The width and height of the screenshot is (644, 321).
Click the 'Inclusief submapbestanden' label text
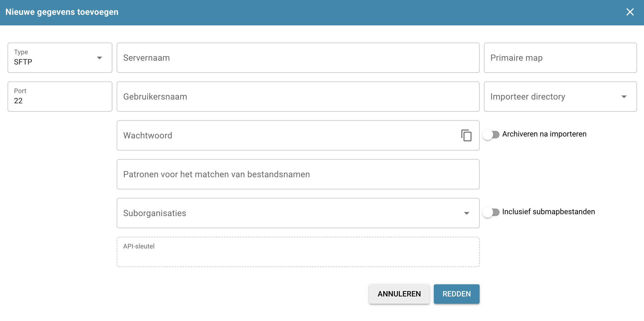(x=548, y=212)
